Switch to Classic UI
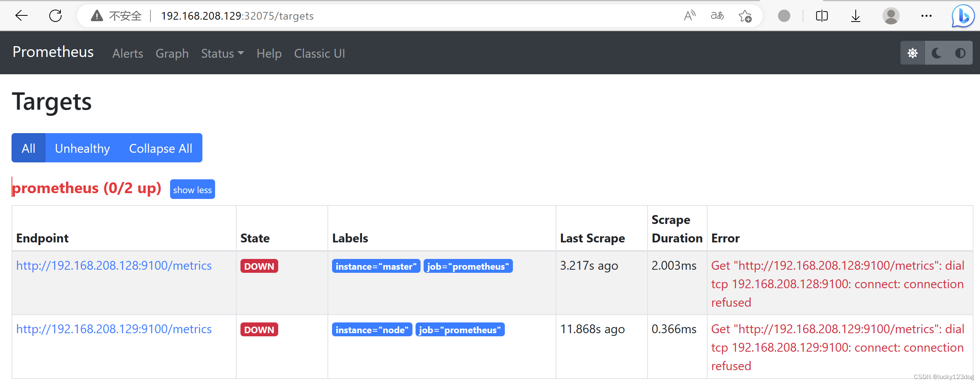Screen dimensions: 980x384 [x=319, y=53]
